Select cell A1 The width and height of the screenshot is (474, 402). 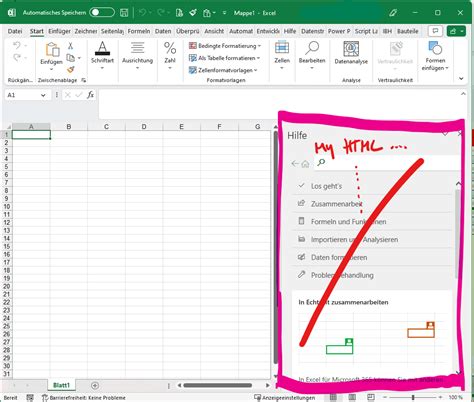(31, 135)
